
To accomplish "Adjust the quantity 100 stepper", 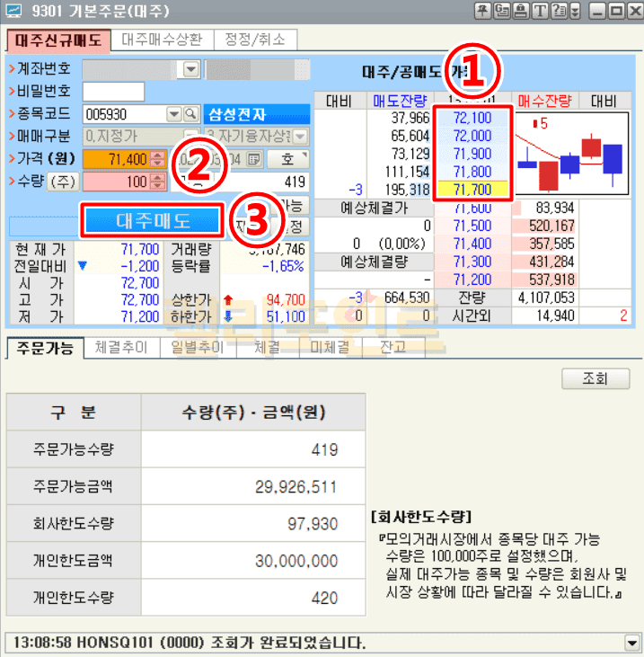I will tap(158, 182).
